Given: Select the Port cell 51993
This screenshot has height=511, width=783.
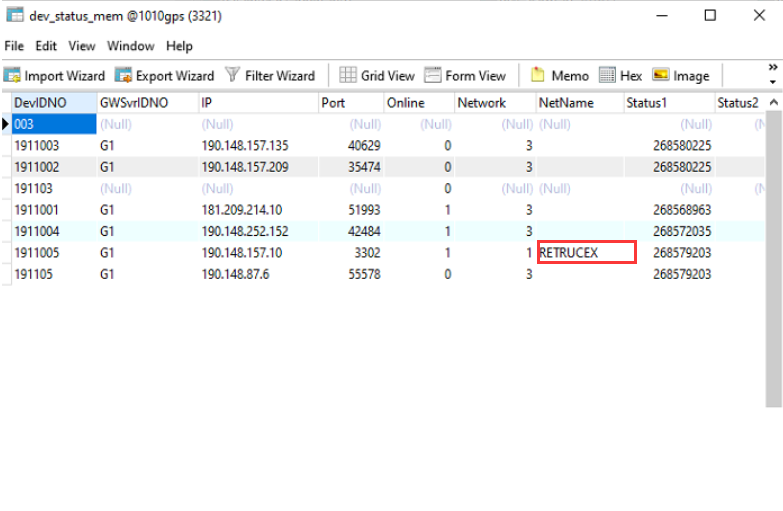Looking at the screenshot, I should click(x=351, y=210).
